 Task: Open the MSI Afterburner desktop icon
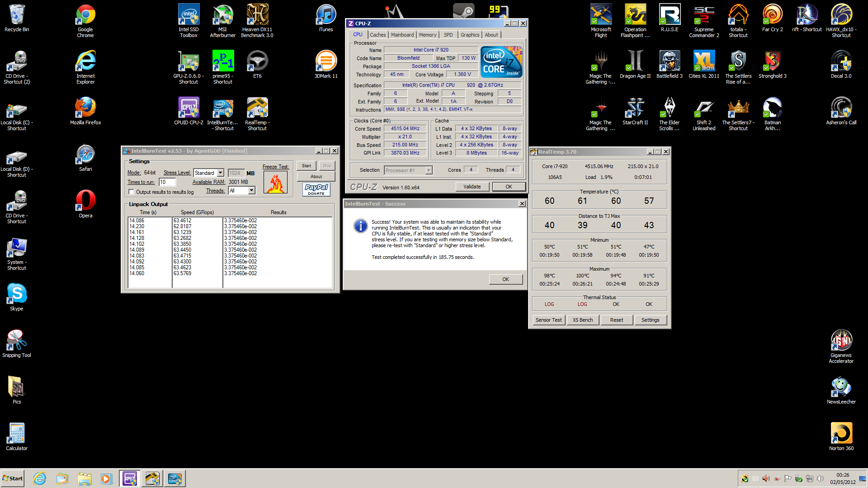coord(223,16)
